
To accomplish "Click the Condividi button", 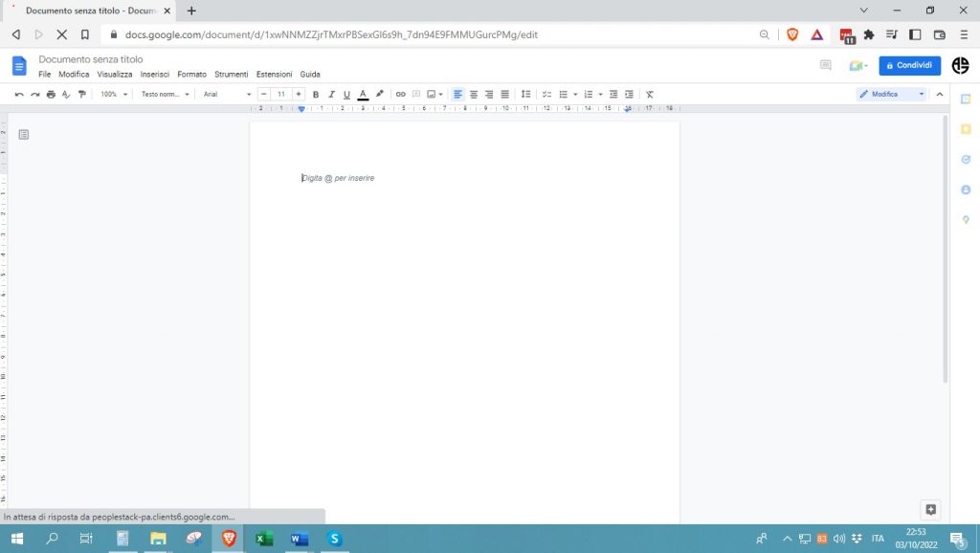I will click(x=909, y=65).
